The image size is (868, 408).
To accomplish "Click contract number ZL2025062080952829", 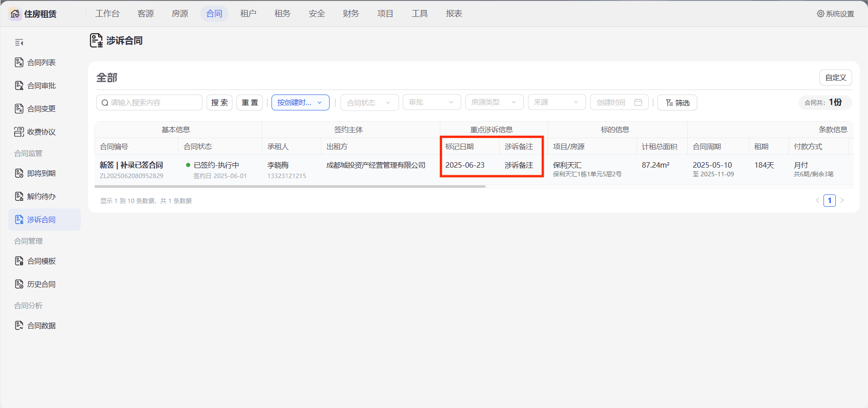I will click(x=132, y=176).
